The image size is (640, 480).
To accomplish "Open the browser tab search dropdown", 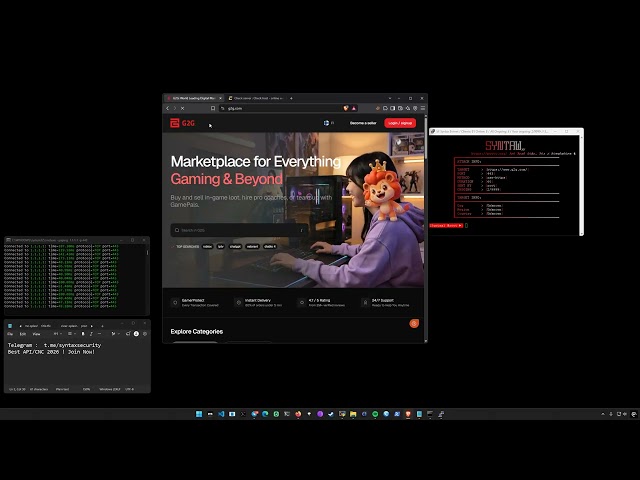I will click(x=390, y=98).
